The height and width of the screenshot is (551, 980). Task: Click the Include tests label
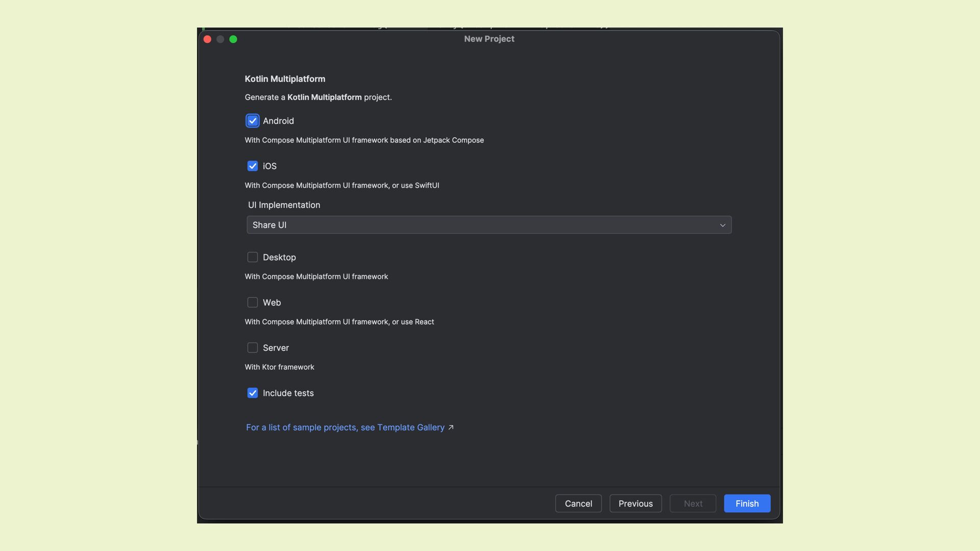288,393
